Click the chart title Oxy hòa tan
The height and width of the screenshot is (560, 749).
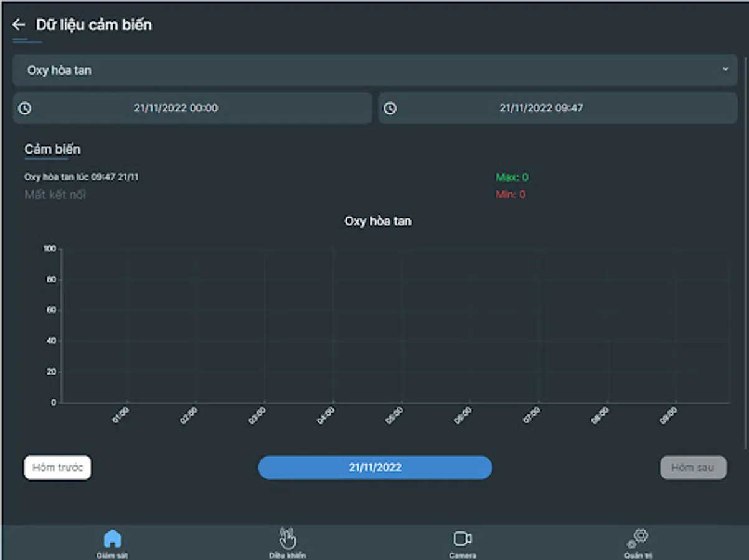tap(378, 221)
